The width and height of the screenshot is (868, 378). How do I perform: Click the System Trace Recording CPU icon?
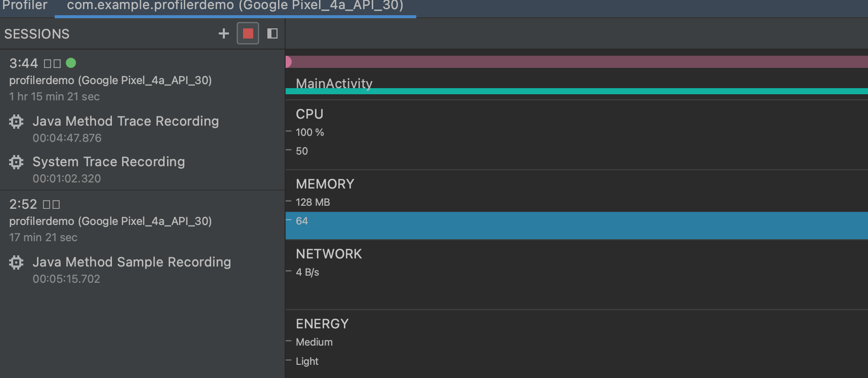(x=16, y=162)
